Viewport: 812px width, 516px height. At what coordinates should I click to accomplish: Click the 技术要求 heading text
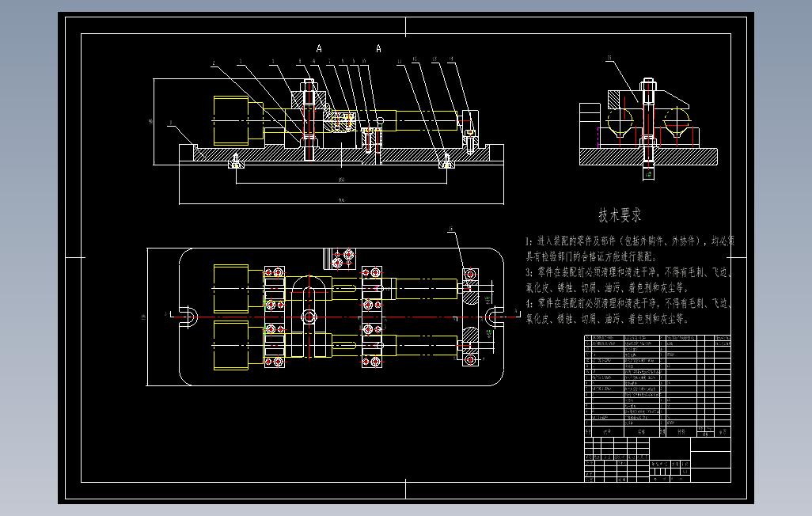click(620, 215)
